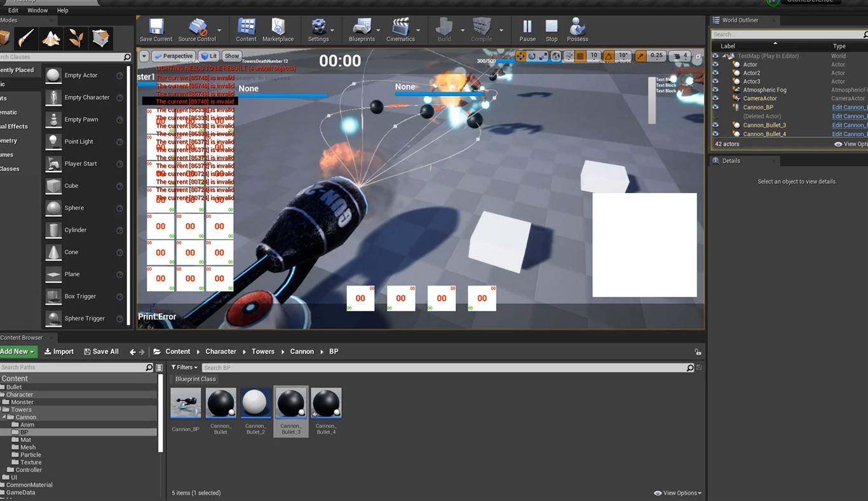Toggle visibility of CameraActor
This screenshot has height=501, width=868.
715,99
